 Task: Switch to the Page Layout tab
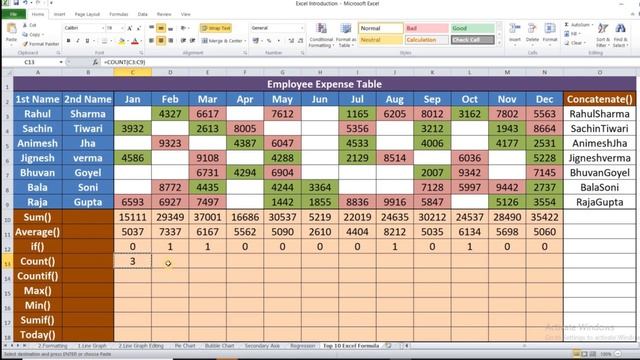pyautogui.click(x=87, y=14)
